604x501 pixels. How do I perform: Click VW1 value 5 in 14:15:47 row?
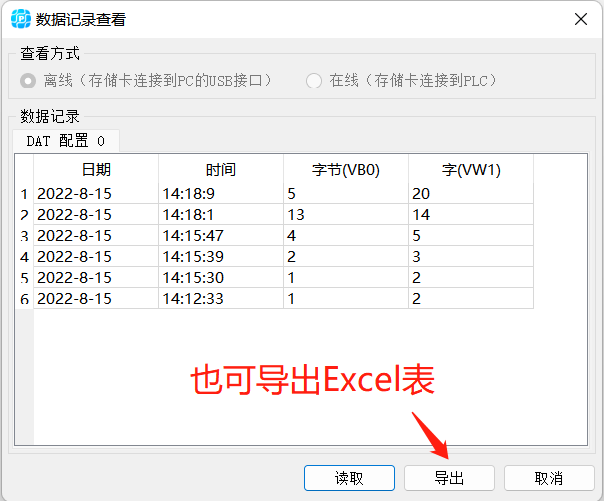pos(471,235)
